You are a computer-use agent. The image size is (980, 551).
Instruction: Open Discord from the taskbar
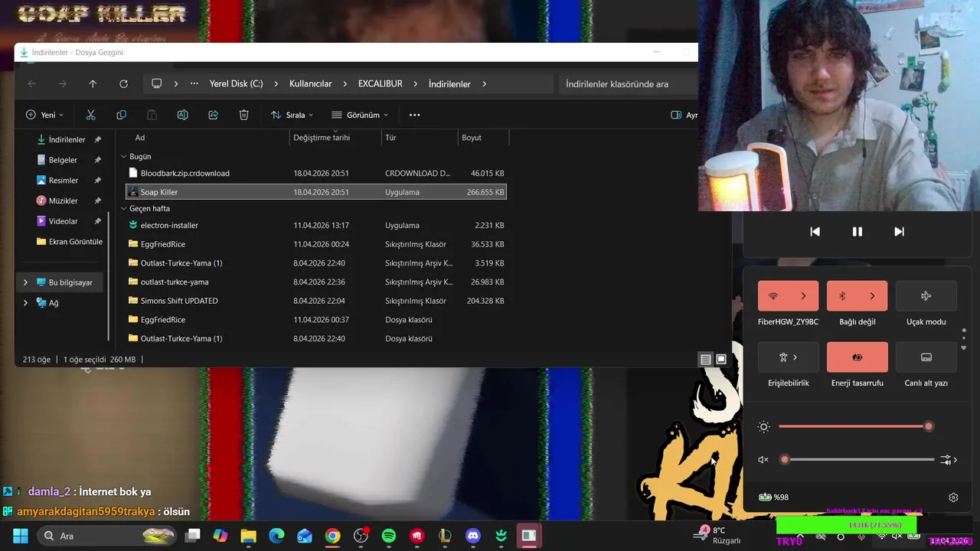(473, 536)
